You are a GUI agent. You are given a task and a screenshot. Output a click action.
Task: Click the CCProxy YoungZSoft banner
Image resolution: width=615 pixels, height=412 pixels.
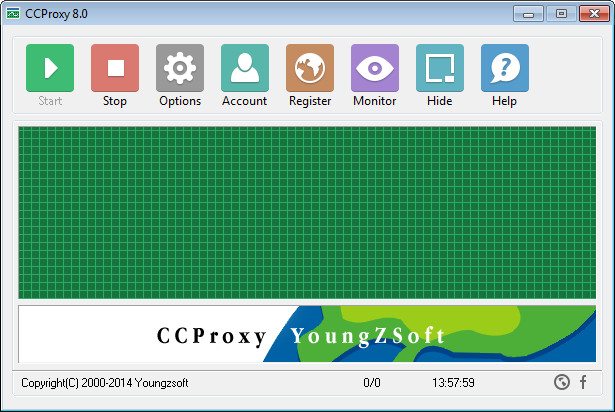(x=307, y=334)
